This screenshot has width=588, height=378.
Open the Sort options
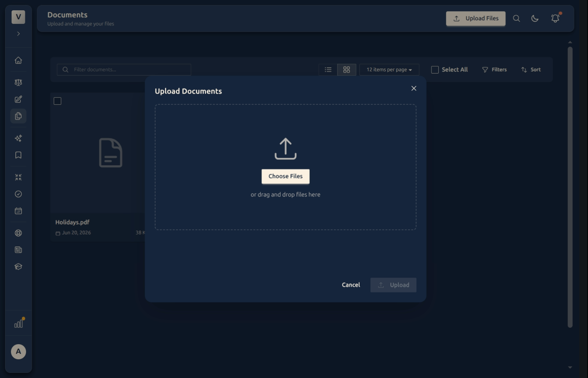click(531, 69)
